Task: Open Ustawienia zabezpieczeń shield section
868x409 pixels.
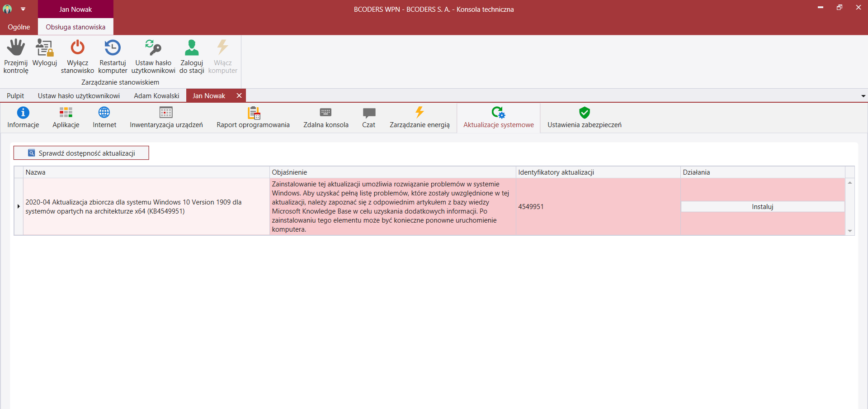Action: [x=585, y=118]
